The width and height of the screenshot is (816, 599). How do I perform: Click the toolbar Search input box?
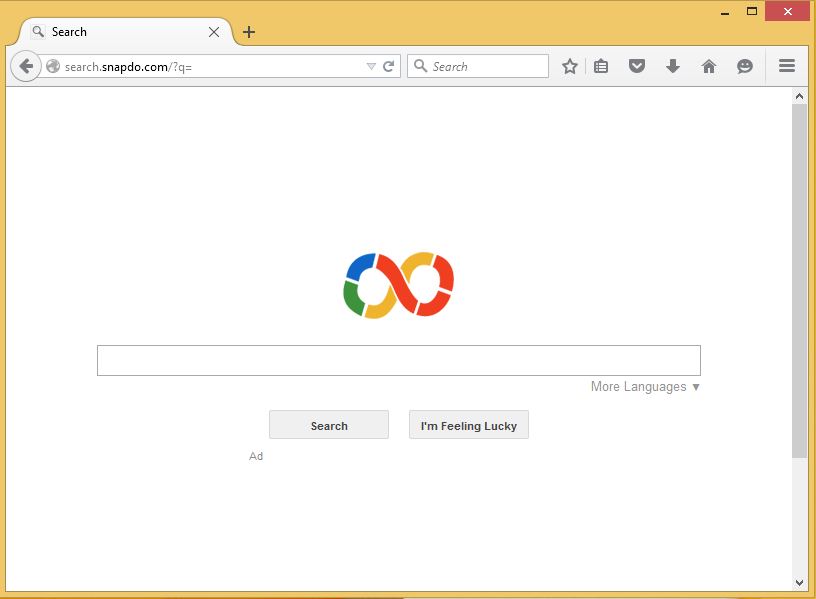[478, 66]
